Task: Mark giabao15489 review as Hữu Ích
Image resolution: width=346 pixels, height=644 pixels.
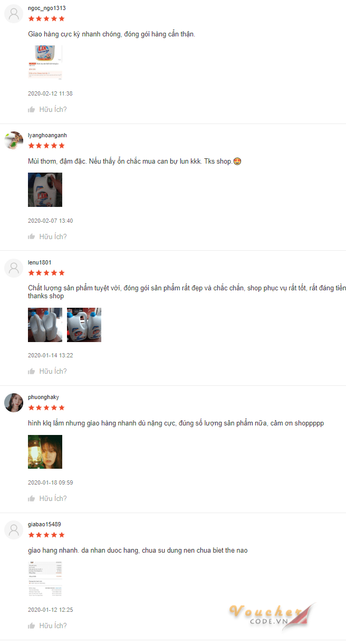Action: pyautogui.click(x=53, y=626)
